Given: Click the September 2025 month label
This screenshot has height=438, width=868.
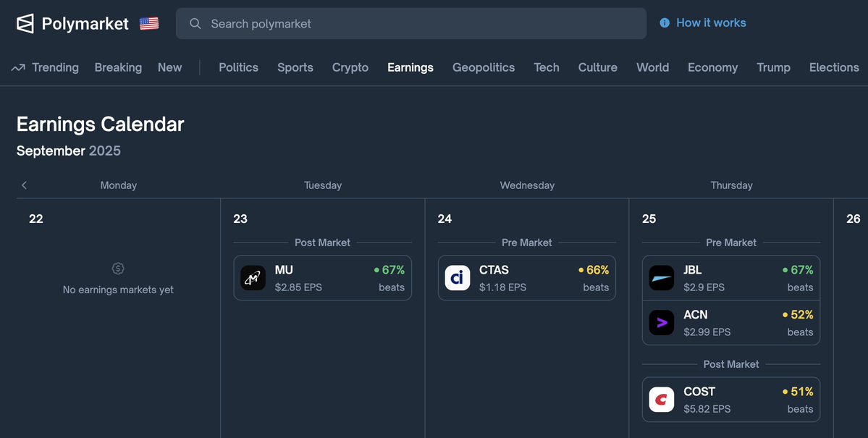Looking at the screenshot, I should pyautogui.click(x=69, y=151).
